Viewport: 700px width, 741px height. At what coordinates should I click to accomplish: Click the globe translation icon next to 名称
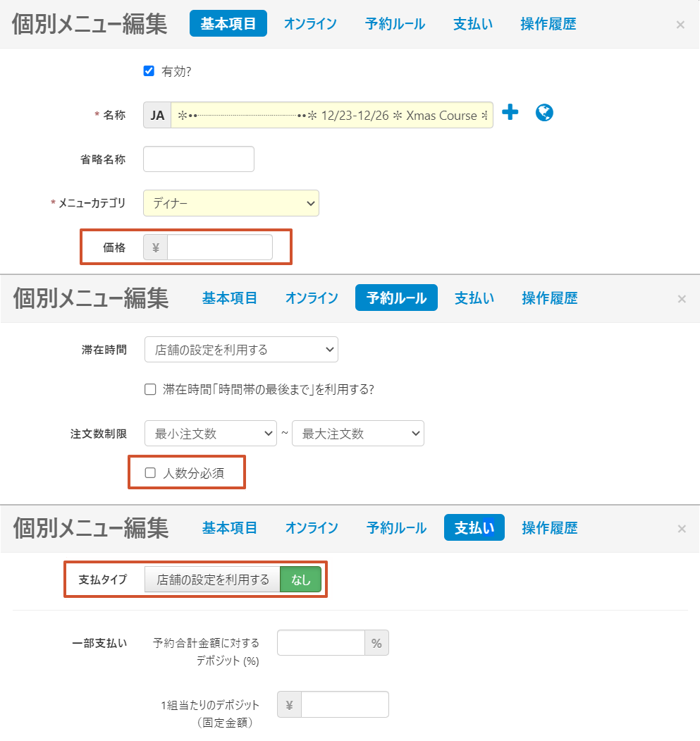(544, 113)
